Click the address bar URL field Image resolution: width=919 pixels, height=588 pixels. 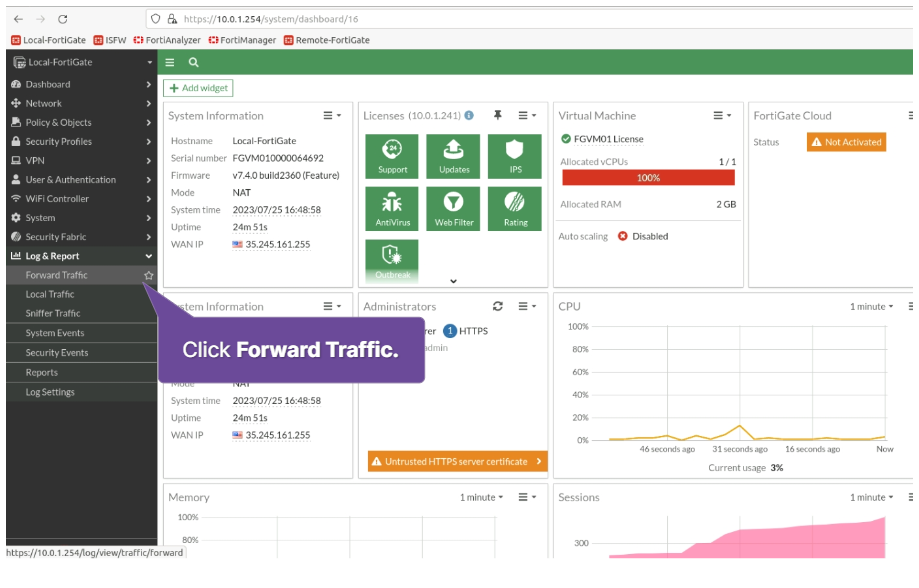pos(527,19)
